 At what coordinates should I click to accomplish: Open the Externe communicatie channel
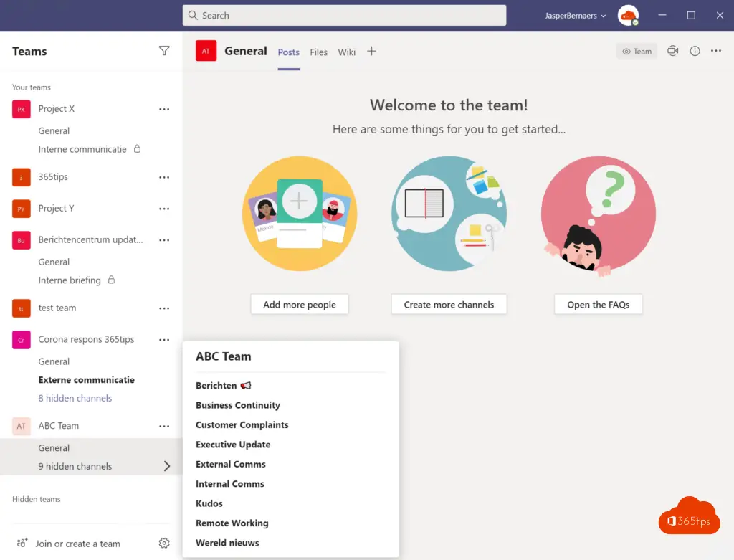point(87,380)
